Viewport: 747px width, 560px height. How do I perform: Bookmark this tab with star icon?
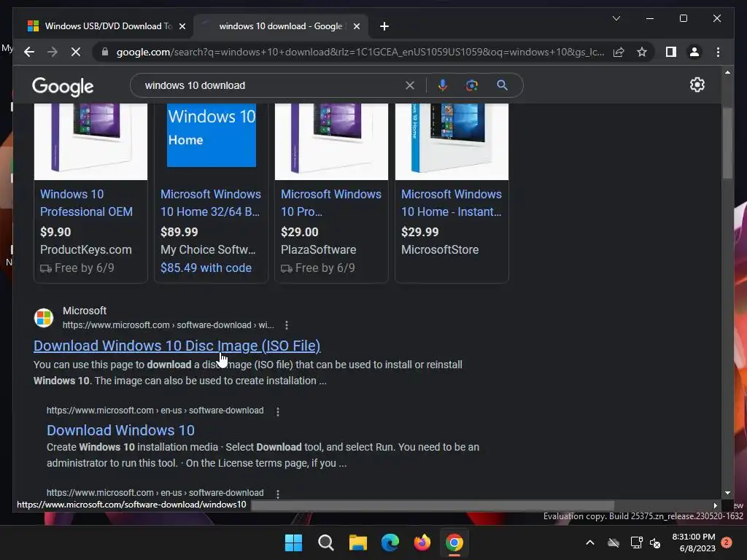642,52
